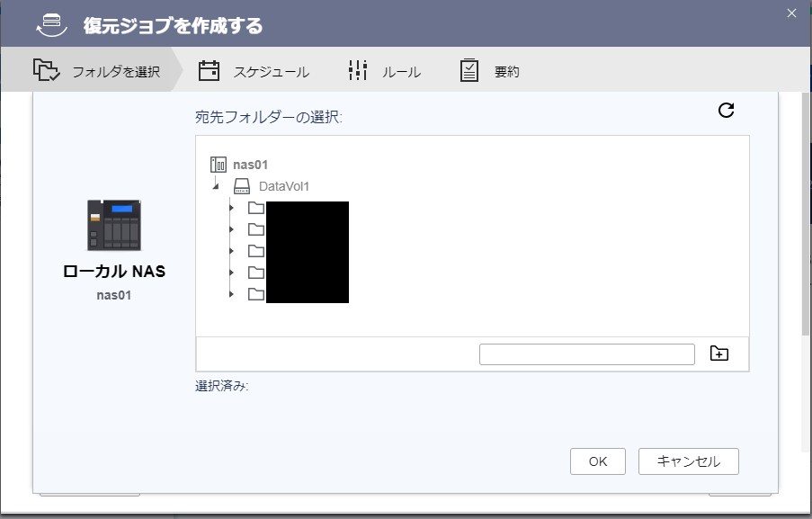Click the create new folder icon
812x519 pixels.
tap(718, 353)
